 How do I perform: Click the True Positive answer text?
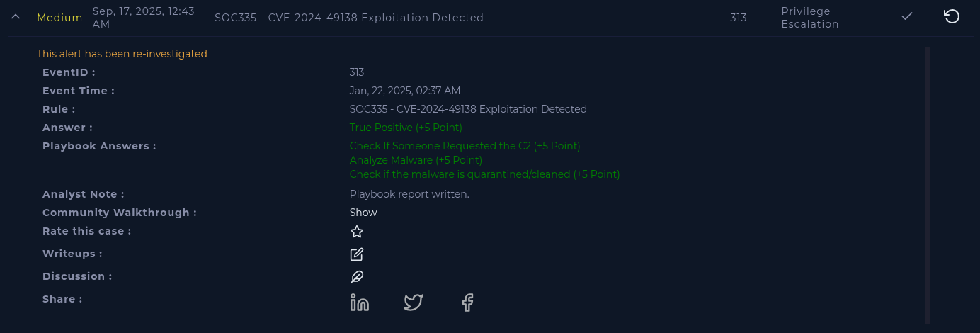pos(406,128)
